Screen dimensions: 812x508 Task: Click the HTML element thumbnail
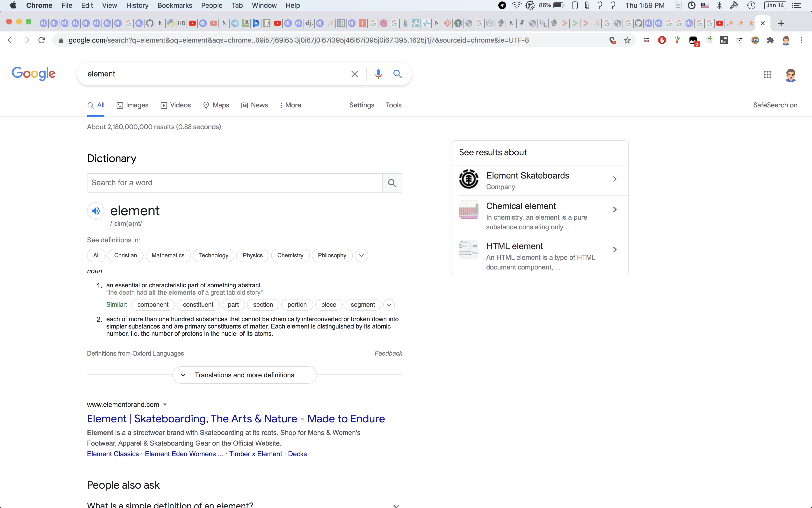(468, 250)
